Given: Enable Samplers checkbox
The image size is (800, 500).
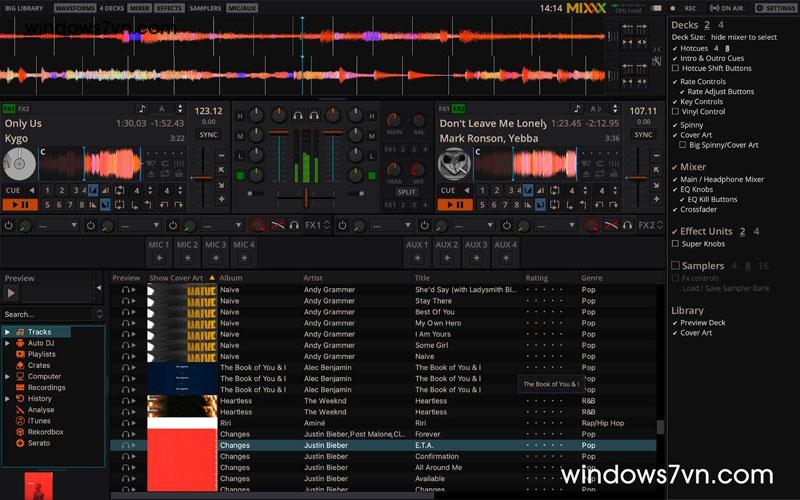Looking at the screenshot, I should click(x=675, y=265).
